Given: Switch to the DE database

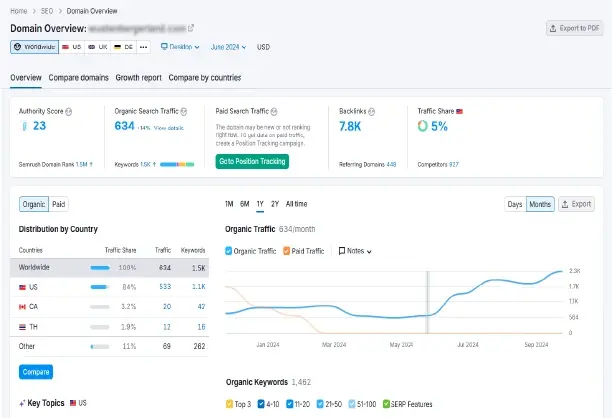Looking at the screenshot, I should tap(124, 47).
